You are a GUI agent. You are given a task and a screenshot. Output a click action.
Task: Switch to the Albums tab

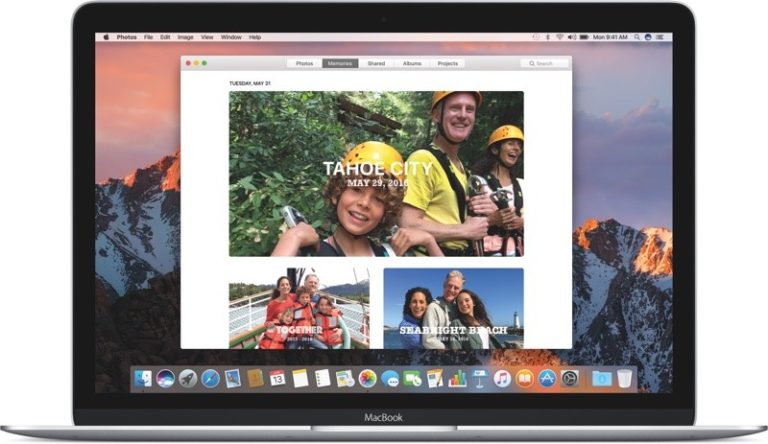click(x=412, y=63)
